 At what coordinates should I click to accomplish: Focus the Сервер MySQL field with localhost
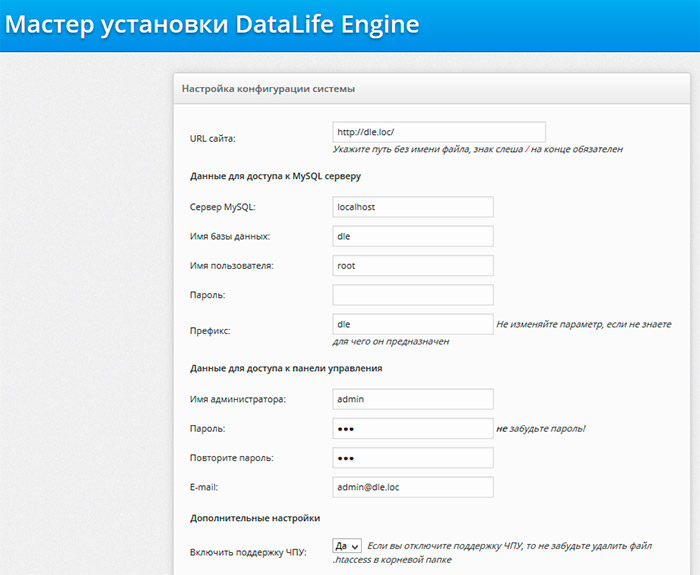pos(413,207)
